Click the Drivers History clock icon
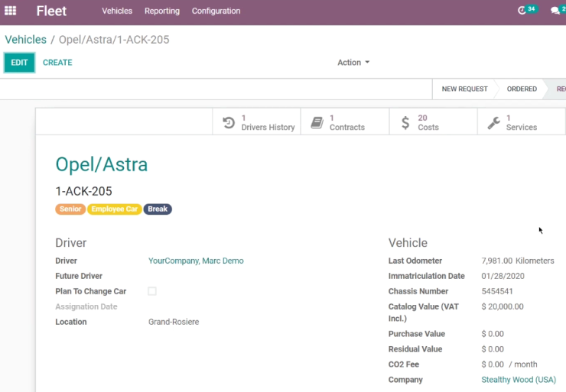 pos(229,122)
